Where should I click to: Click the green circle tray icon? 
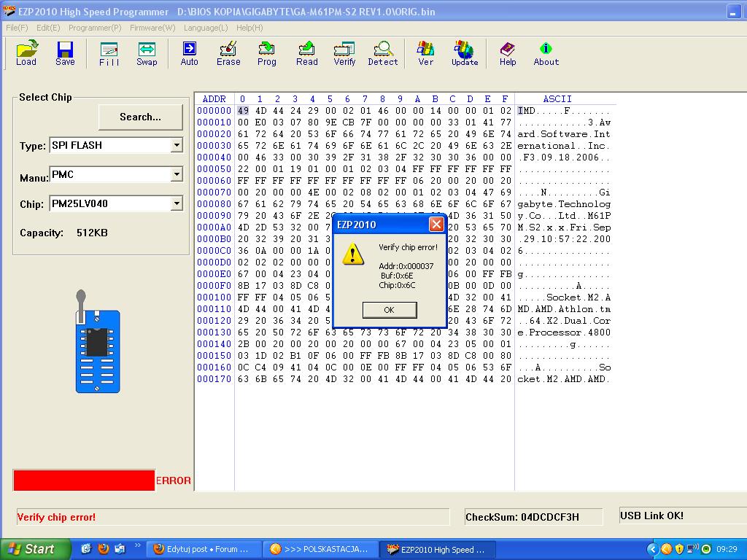click(706, 549)
